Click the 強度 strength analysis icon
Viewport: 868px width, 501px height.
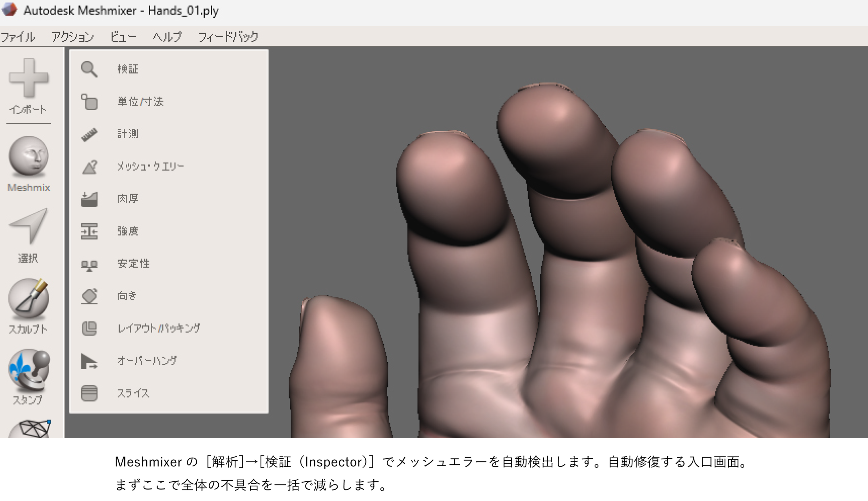(x=89, y=231)
